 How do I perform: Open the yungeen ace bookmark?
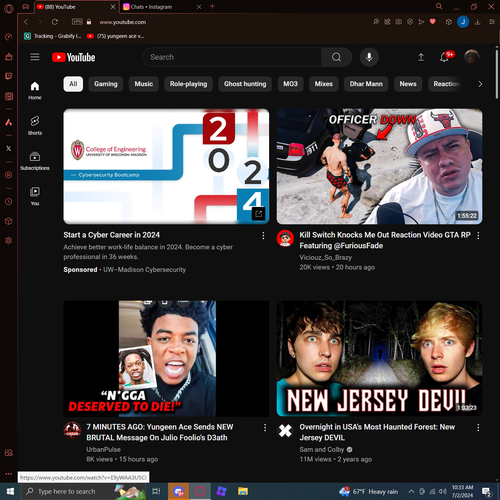click(x=116, y=36)
